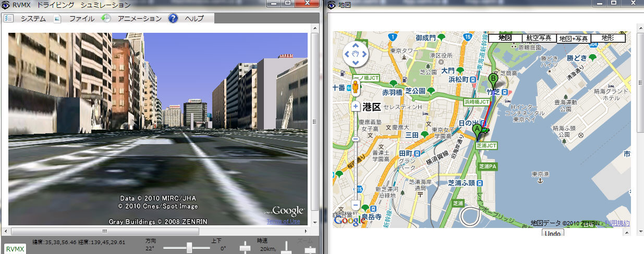644x254 pixels.
Task: Switch map to 航空写真 view
Action: [x=539, y=38]
